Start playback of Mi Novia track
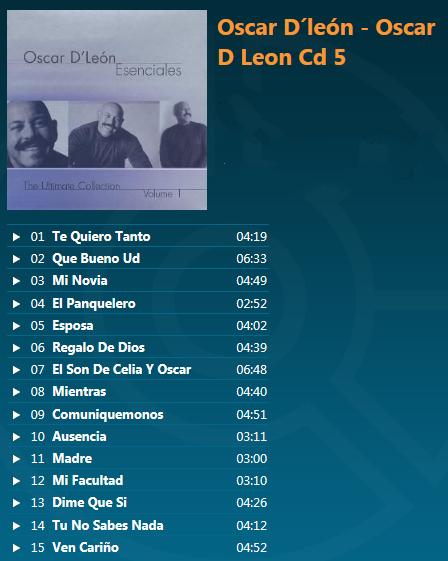 [x=16, y=281]
